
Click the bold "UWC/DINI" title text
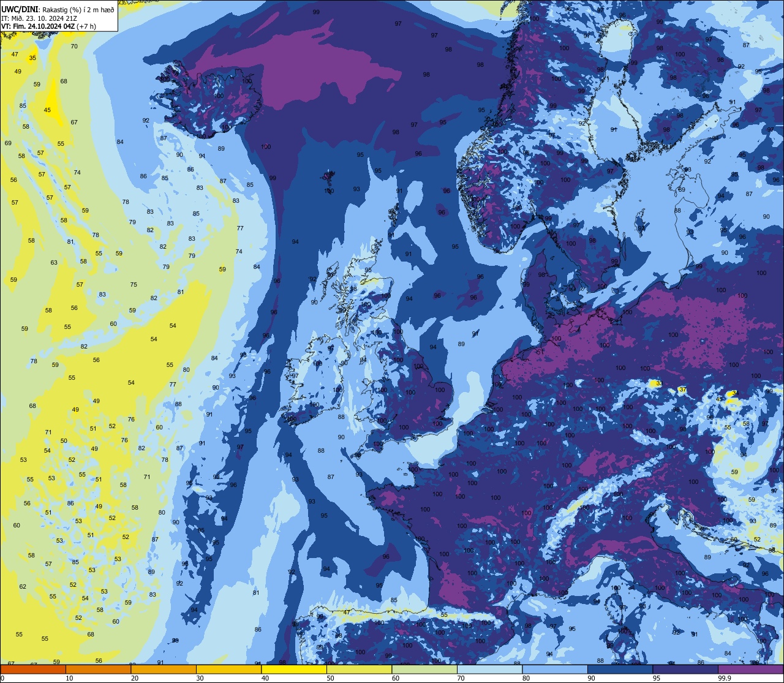[x=20, y=10]
